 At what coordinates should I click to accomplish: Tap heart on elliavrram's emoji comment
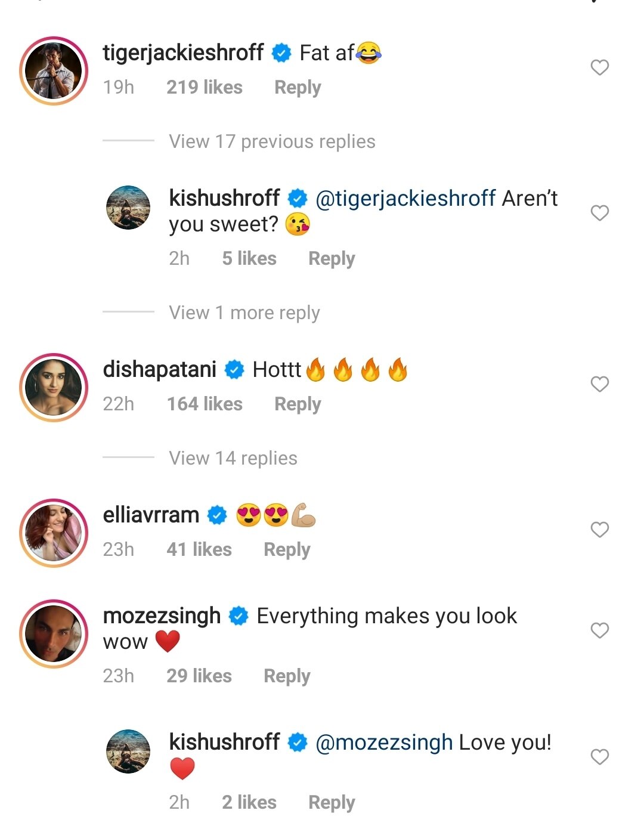[x=599, y=530]
